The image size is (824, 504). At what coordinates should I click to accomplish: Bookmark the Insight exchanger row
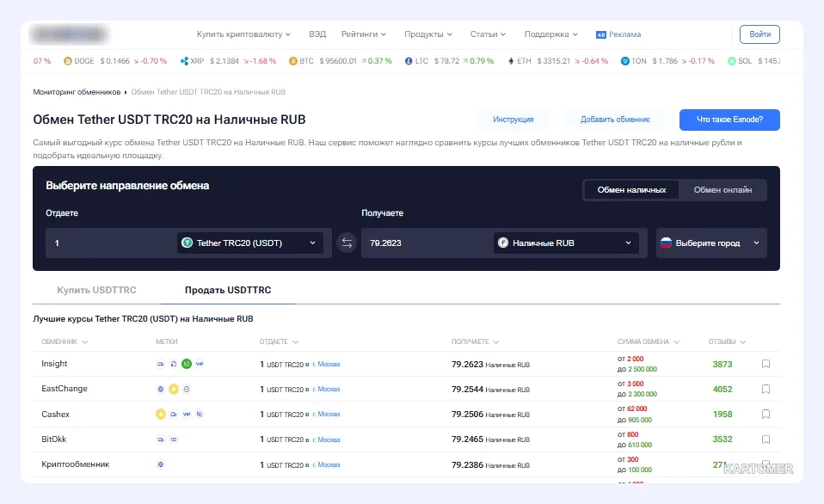point(766,364)
